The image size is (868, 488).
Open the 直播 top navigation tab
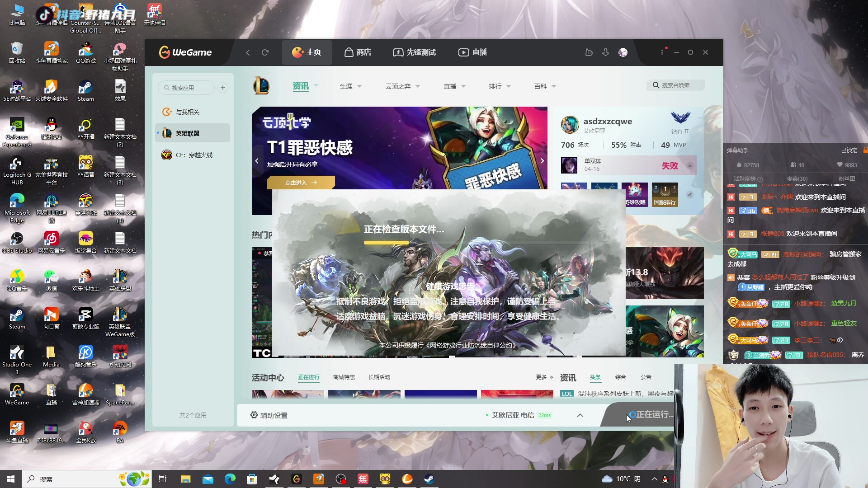(473, 52)
